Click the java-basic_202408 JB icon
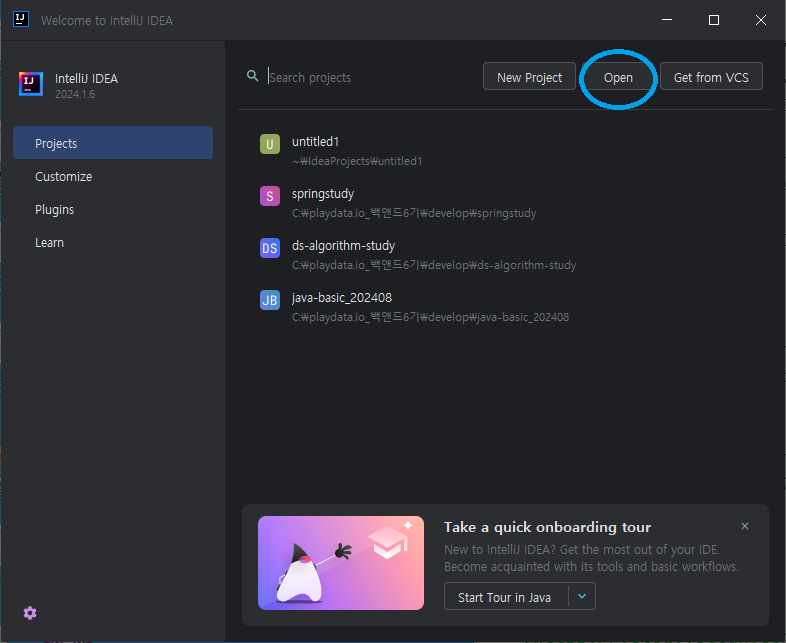 pyautogui.click(x=270, y=300)
